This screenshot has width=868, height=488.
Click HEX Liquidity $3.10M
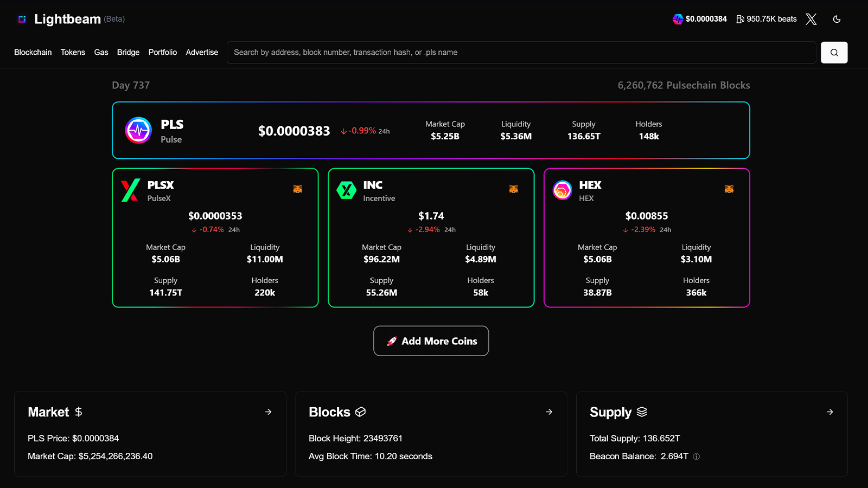coord(697,259)
